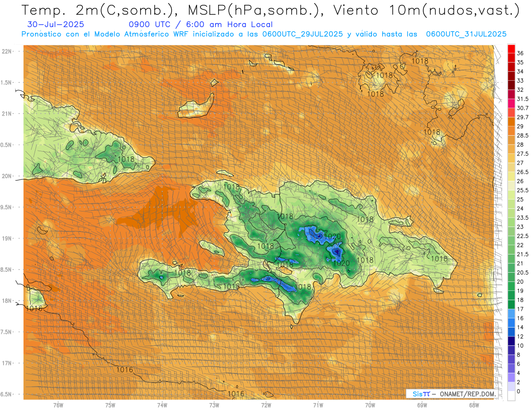This screenshot has width=532, height=411.
Task: Click the 26 label on color scale
Action: click(x=520, y=181)
